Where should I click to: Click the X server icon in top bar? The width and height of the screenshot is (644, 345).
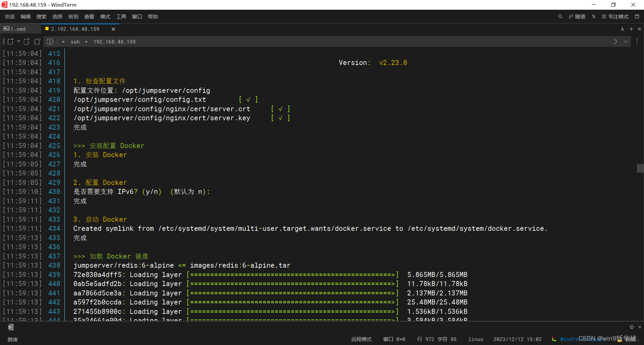click(x=593, y=16)
